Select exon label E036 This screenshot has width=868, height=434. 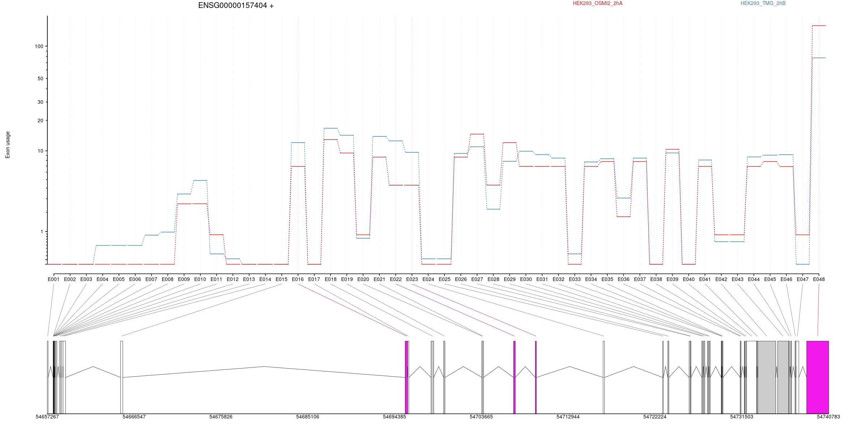[x=624, y=279]
